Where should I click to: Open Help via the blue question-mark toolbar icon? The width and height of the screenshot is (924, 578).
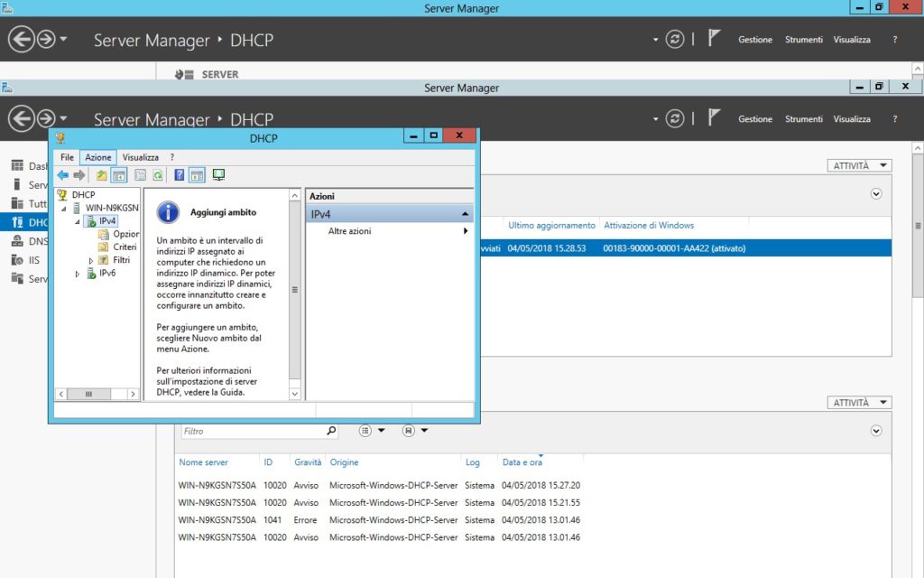pos(180,175)
